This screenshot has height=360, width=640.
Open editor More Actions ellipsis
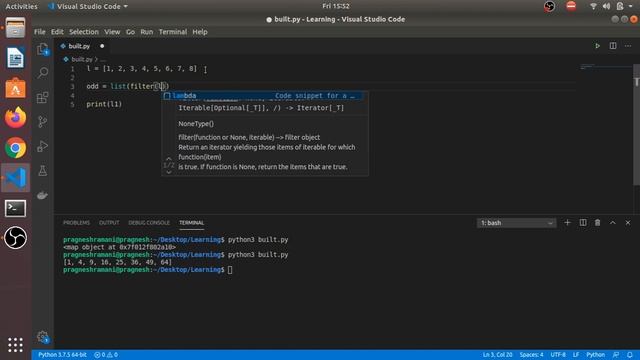coord(628,46)
